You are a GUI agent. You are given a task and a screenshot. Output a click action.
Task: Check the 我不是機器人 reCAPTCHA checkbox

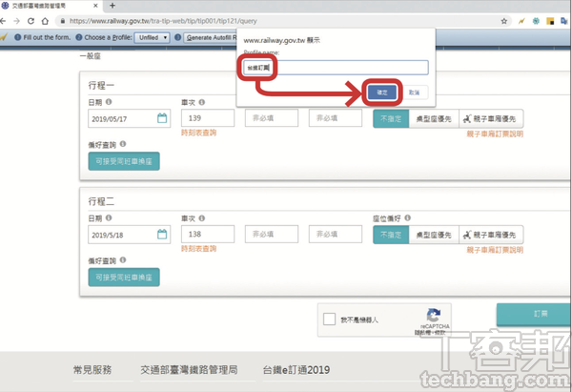tap(329, 319)
